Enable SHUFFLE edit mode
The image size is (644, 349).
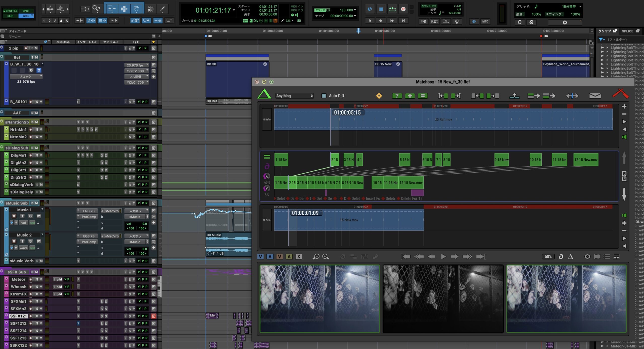click(x=10, y=11)
